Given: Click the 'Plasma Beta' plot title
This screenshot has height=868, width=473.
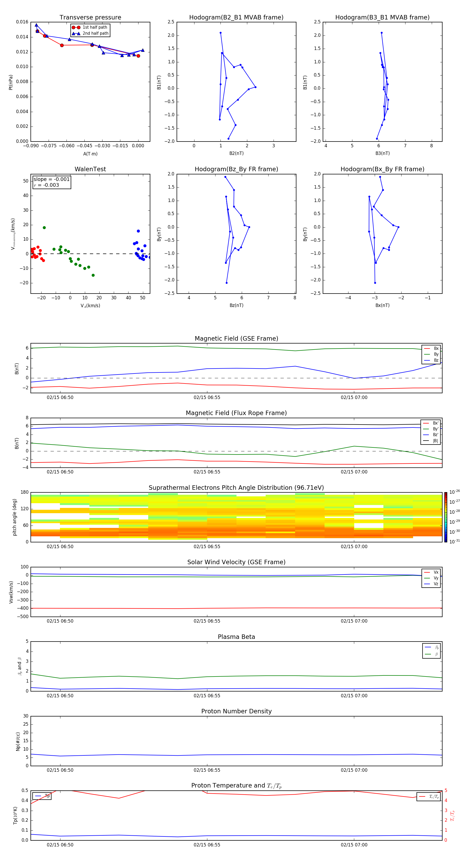Looking at the screenshot, I should coord(236,637).
